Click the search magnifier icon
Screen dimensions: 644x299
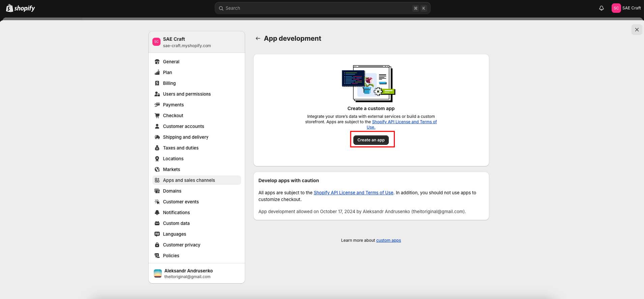pos(221,8)
